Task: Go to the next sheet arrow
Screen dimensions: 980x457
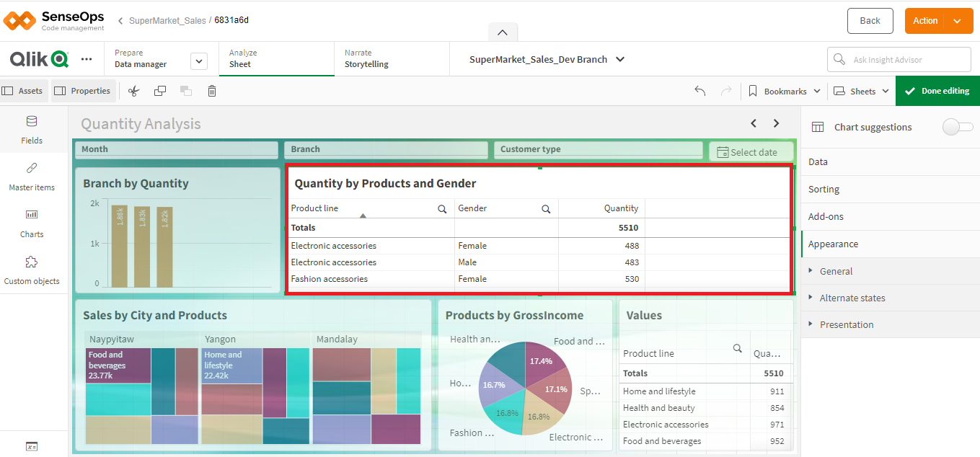Action: click(x=776, y=123)
